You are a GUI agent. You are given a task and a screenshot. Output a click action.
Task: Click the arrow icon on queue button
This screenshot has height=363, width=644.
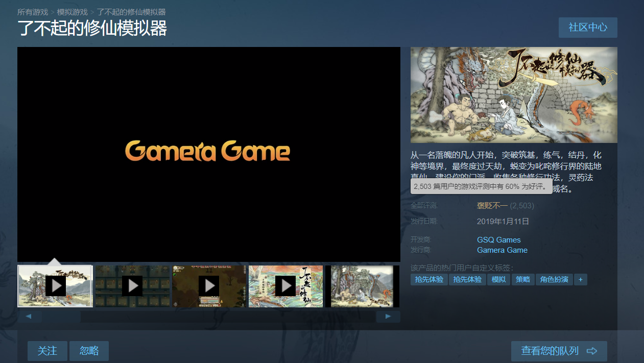point(592,351)
